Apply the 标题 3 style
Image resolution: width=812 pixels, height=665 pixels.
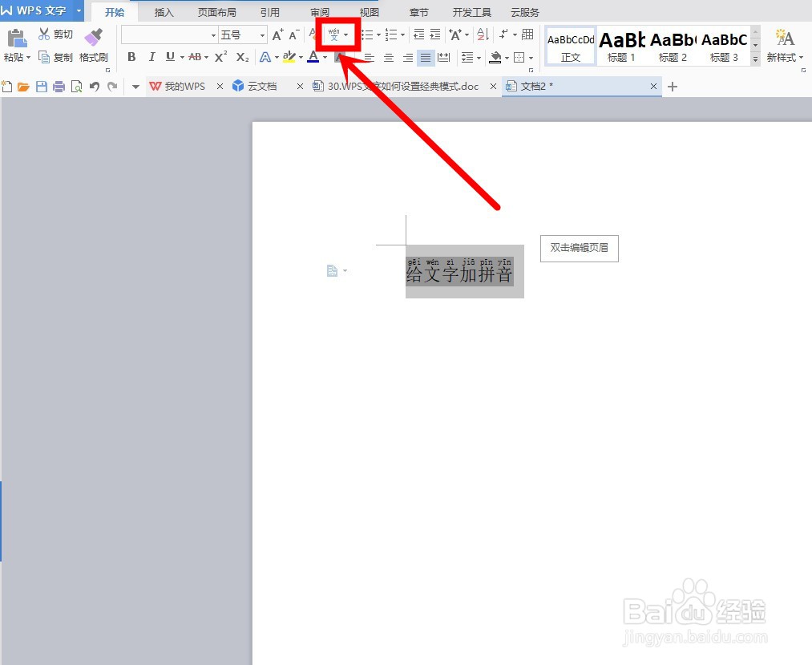point(724,47)
